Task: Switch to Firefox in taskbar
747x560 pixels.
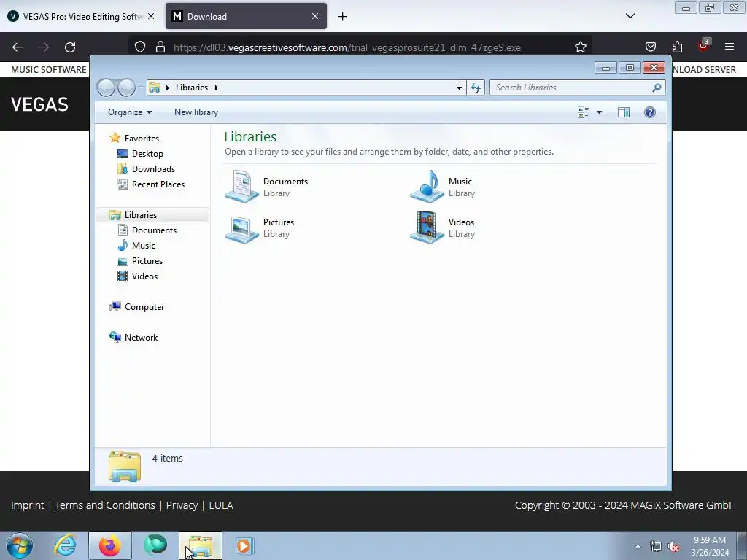Action: (x=109, y=545)
